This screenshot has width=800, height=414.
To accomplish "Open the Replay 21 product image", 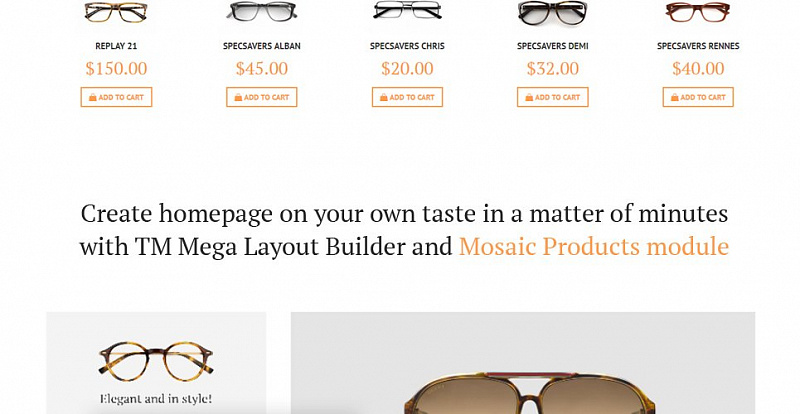I will pos(116,12).
